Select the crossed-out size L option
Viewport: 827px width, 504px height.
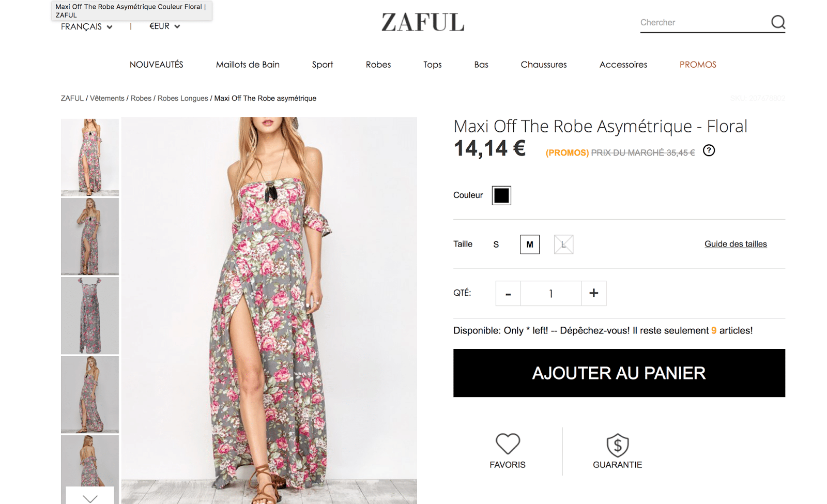[x=563, y=245]
